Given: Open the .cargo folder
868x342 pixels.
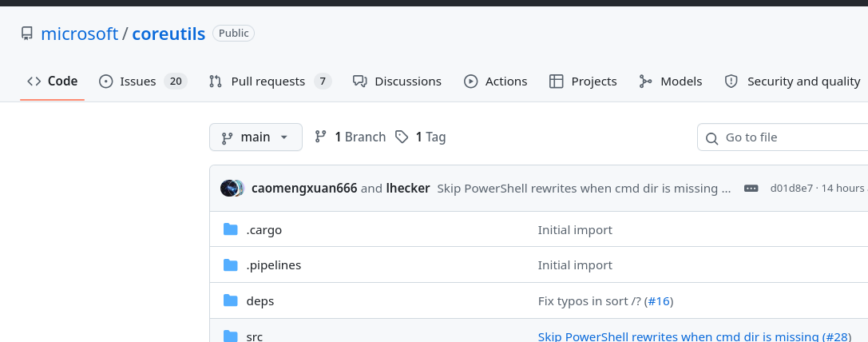Looking at the screenshot, I should coord(264,229).
